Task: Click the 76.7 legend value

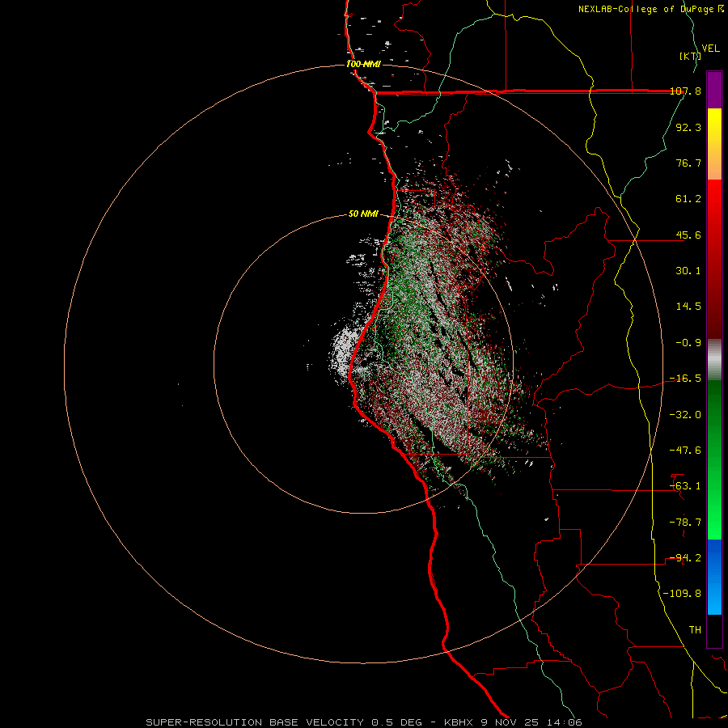Action: [688, 163]
